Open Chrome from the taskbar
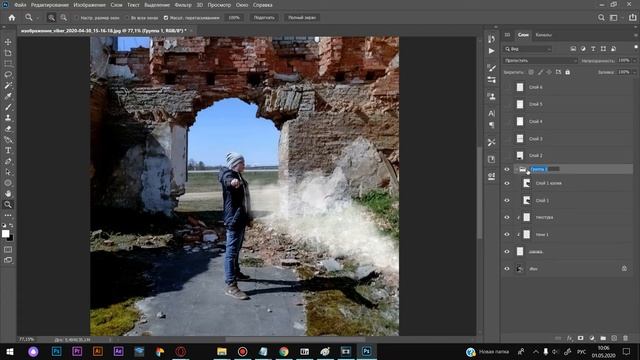This screenshot has width=640, height=360. [284, 351]
